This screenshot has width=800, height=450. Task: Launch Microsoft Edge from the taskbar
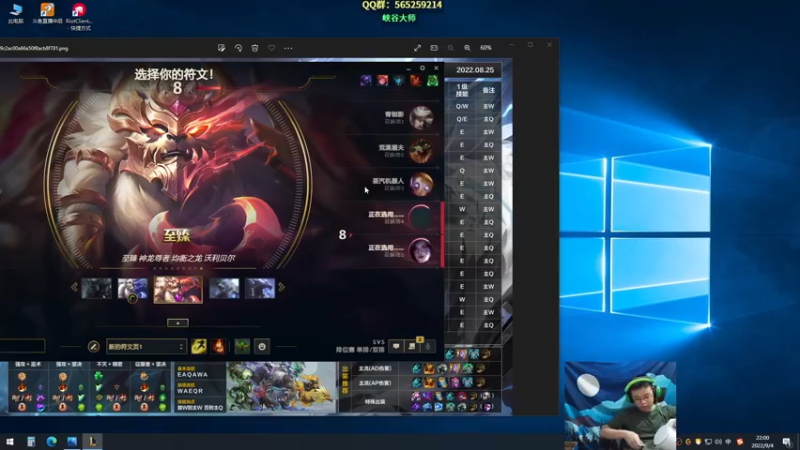click(52, 441)
